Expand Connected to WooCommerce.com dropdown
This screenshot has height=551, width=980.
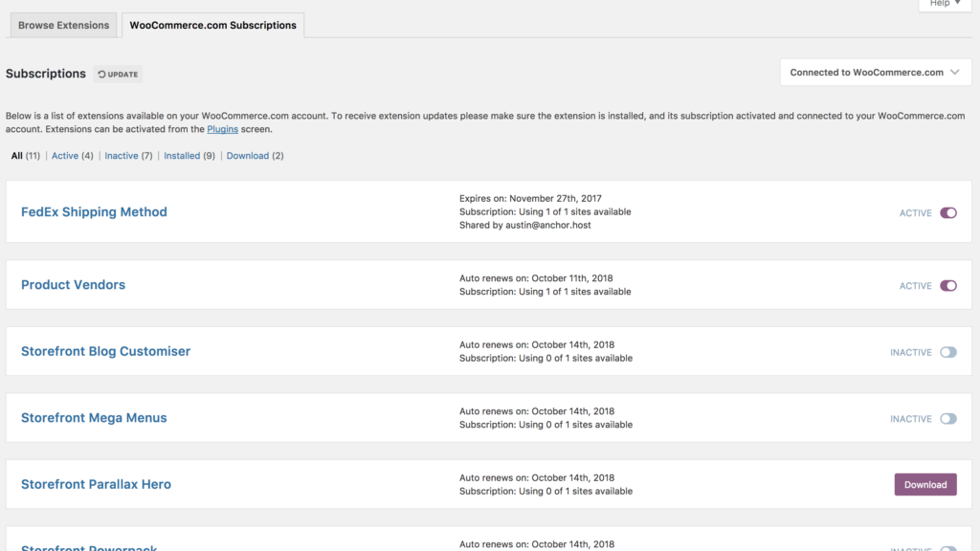point(875,73)
